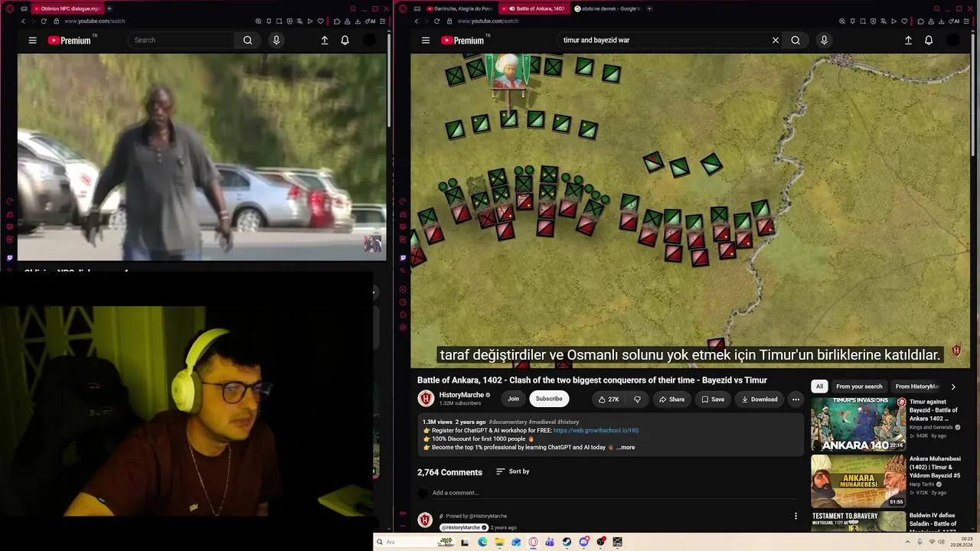The image size is (980, 551).
Task: Go back in the left browser window
Action: click(23, 21)
